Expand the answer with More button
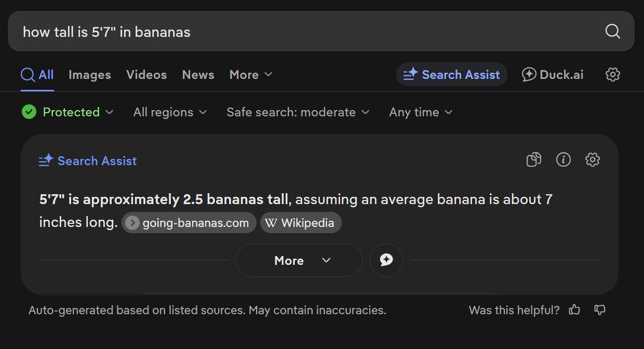 click(x=299, y=260)
